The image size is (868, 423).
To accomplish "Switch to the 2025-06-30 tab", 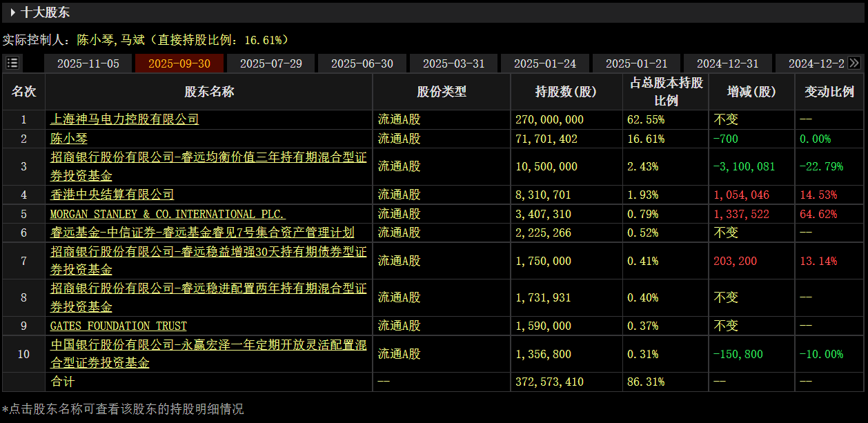I will [362, 63].
